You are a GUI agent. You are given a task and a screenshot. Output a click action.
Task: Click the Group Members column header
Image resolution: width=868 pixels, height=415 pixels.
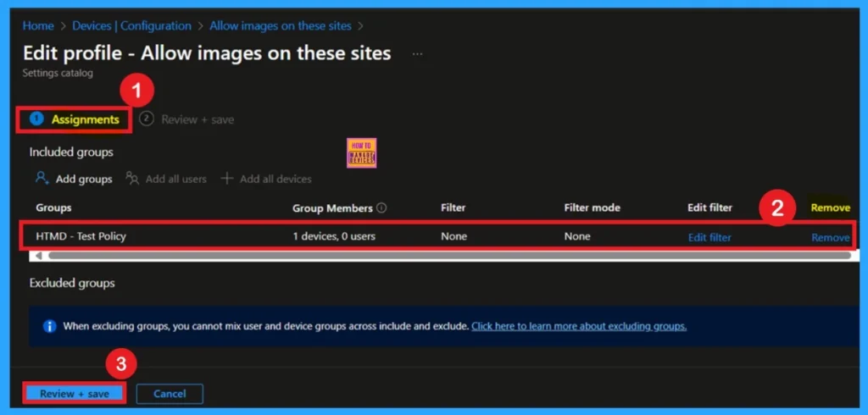tap(332, 208)
